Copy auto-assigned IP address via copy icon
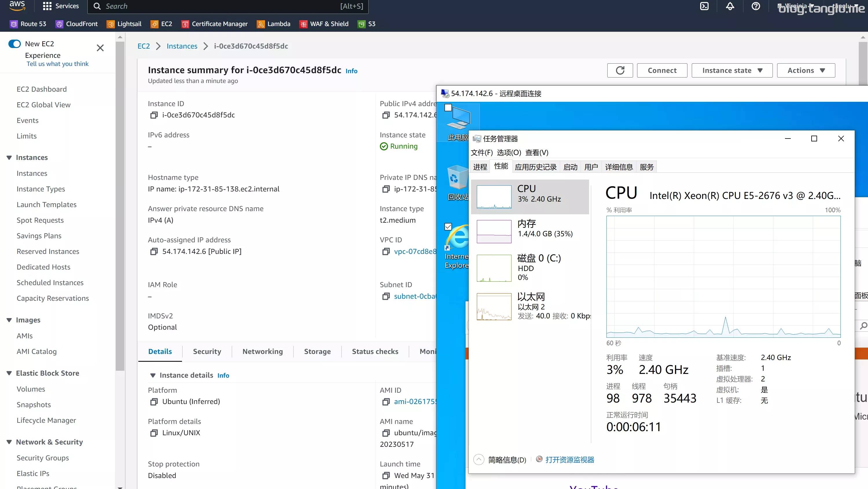868x489 pixels. coord(154,252)
